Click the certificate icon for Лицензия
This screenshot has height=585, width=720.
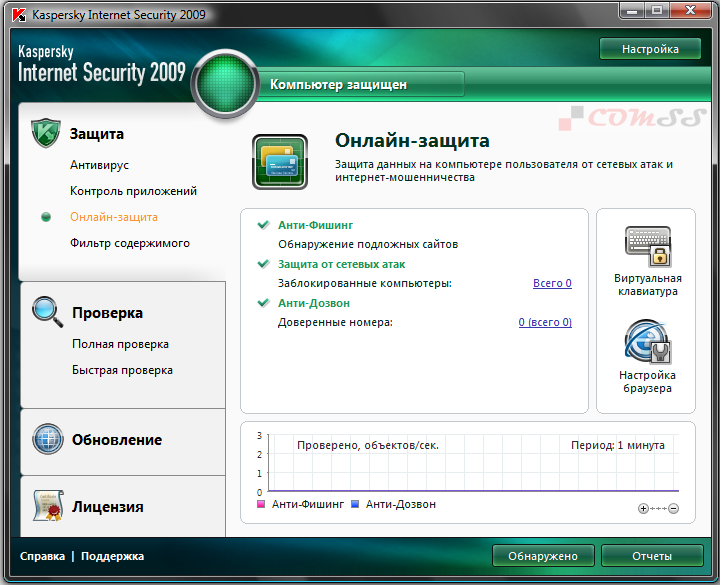pos(48,506)
